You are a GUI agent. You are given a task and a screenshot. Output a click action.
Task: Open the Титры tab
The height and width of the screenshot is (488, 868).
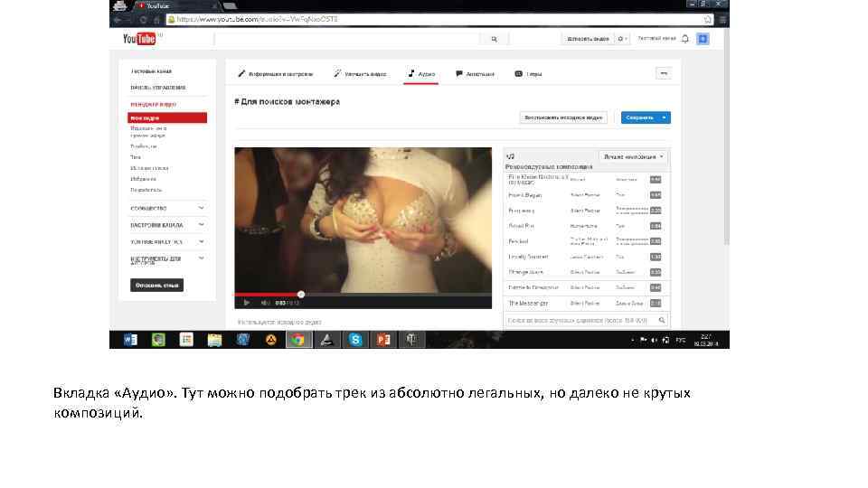click(528, 73)
